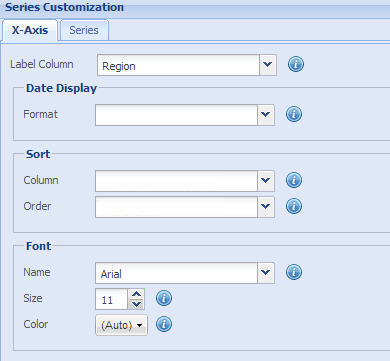Show info for Sort Column field
Viewport: 390px width, 361px height.
coord(294,180)
